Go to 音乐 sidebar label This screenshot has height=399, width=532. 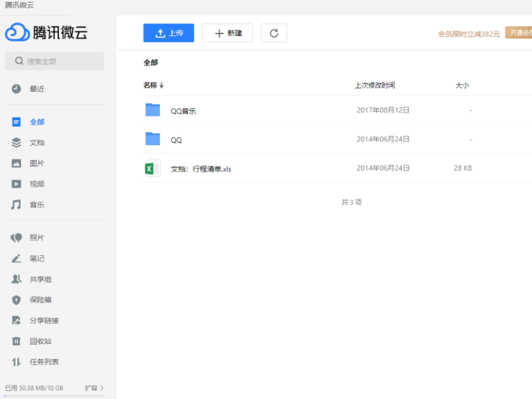pos(37,205)
